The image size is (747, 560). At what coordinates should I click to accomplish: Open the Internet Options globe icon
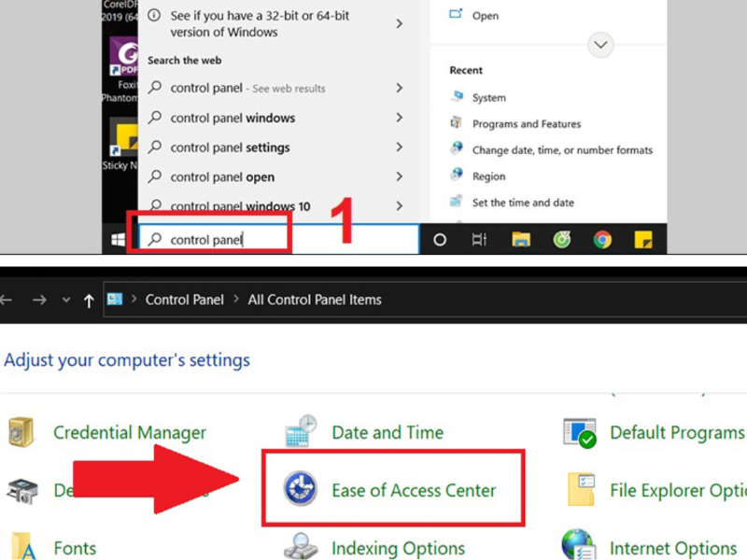[579, 547]
